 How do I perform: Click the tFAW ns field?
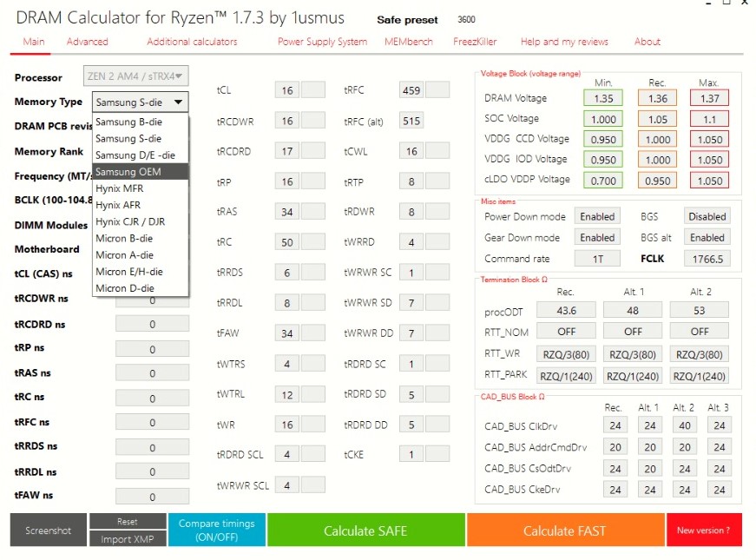(153, 497)
